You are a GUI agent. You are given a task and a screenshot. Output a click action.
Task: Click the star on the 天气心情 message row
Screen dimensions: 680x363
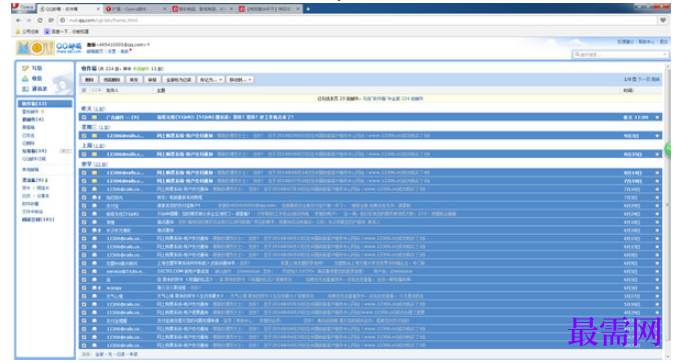[657, 296]
